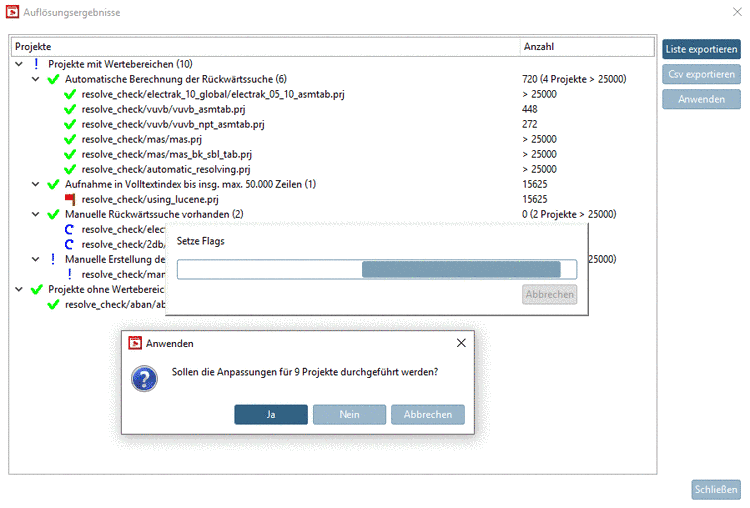Viewport: 750px width, 508px height.
Task: Click blue C icon of resolve_check/elec row
Action: [x=69, y=230]
